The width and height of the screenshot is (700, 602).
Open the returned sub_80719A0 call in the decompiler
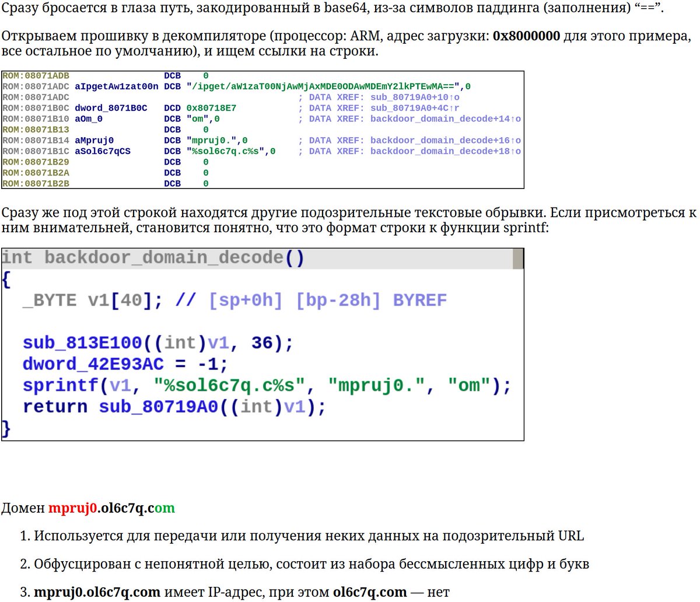coord(159,407)
